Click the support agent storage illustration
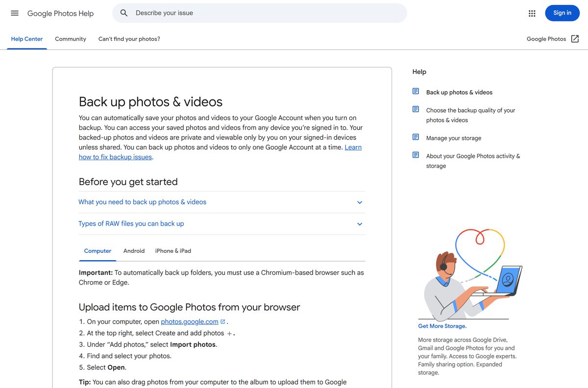Image resolution: width=588 pixels, height=388 pixels. point(470,274)
